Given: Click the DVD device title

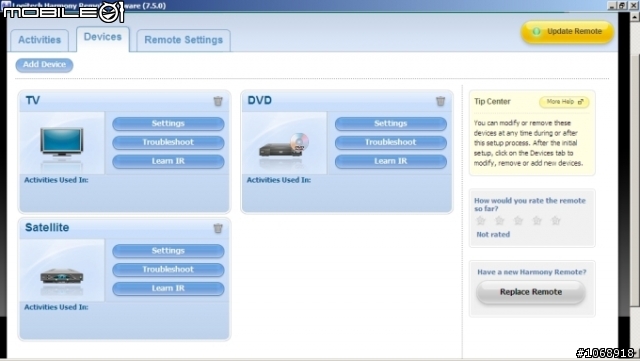Looking at the screenshot, I should pyautogui.click(x=260, y=100).
